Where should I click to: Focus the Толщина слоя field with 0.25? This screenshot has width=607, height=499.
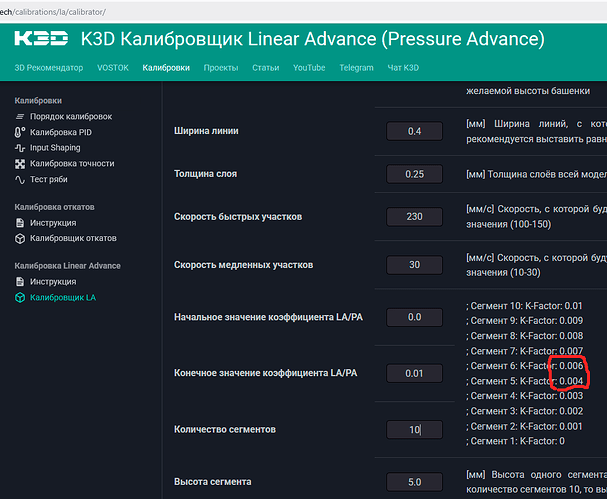pyautogui.click(x=414, y=174)
